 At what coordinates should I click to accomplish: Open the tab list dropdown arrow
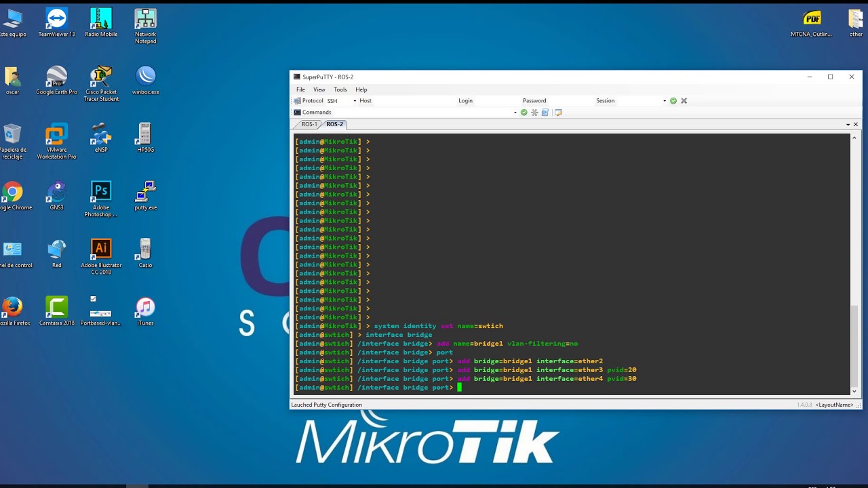pyautogui.click(x=848, y=125)
